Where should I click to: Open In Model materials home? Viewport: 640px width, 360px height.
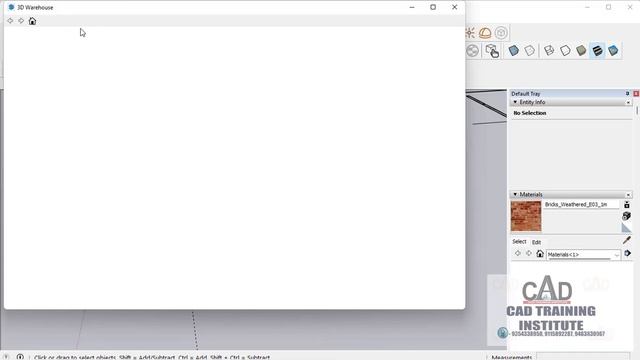point(540,253)
